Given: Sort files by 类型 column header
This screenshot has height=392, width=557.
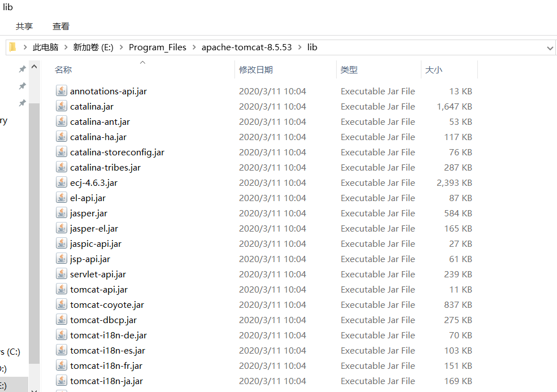Looking at the screenshot, I should click(x=349, y=69).
